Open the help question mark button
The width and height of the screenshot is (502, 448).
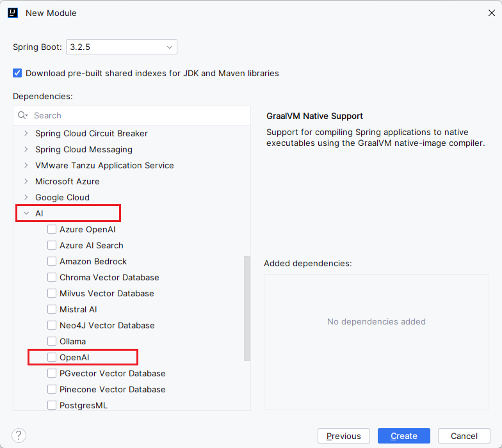(x=19, y=435)
